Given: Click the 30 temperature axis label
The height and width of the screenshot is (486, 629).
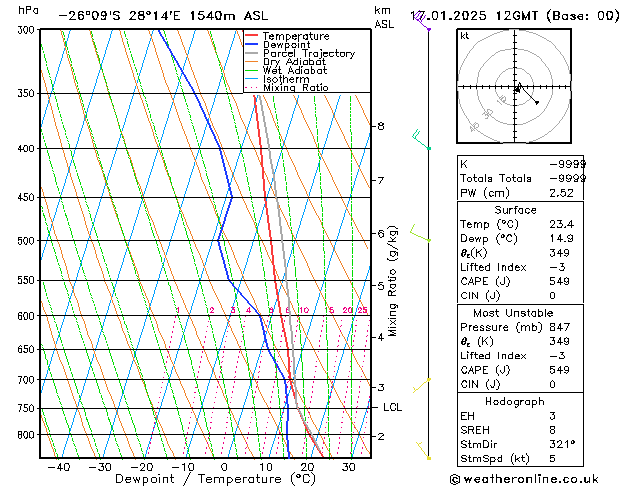Looking at the screenshot, I should tap(348, 467).
